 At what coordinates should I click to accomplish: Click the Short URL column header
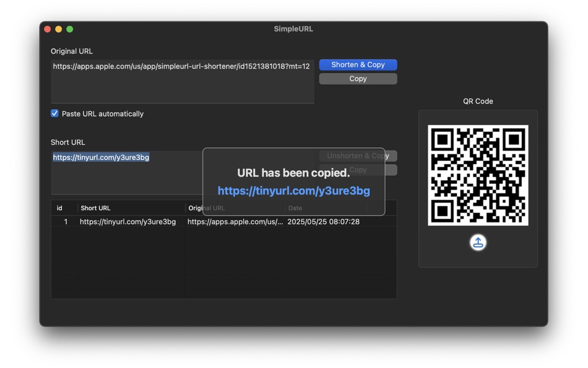[131, 208]
